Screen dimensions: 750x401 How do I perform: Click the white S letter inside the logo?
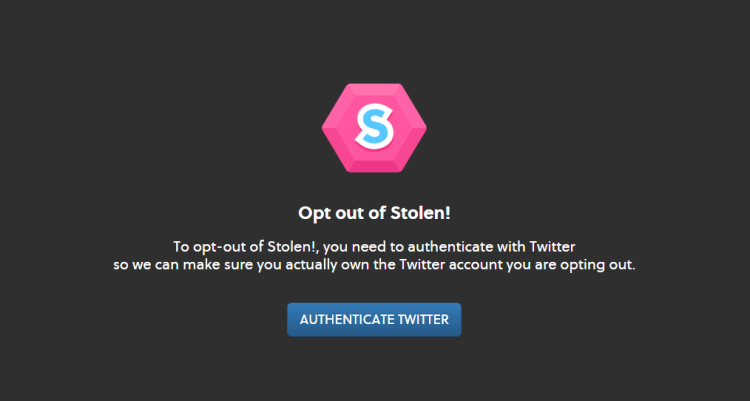[x=373, y=128]
